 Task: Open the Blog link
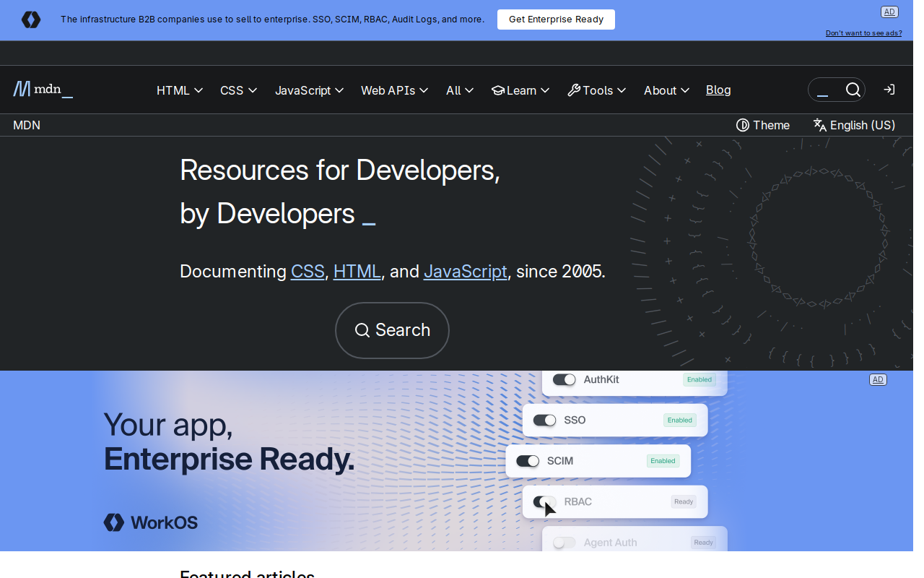[x=718, y=90]
